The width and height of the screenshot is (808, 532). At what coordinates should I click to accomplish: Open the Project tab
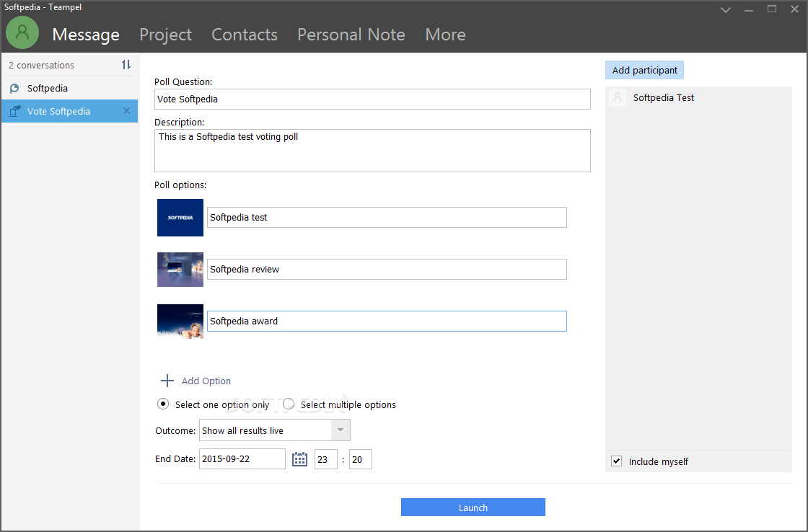tap(165, 35)
